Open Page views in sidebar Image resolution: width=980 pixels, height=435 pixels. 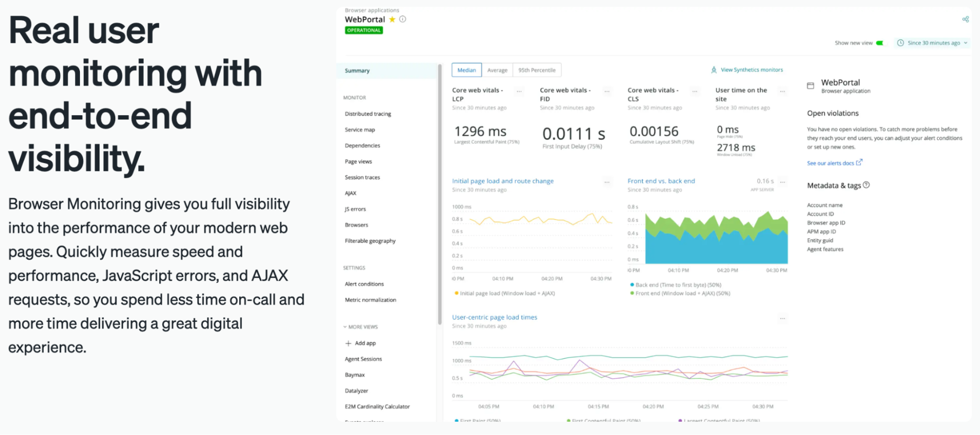coord(358,162)
